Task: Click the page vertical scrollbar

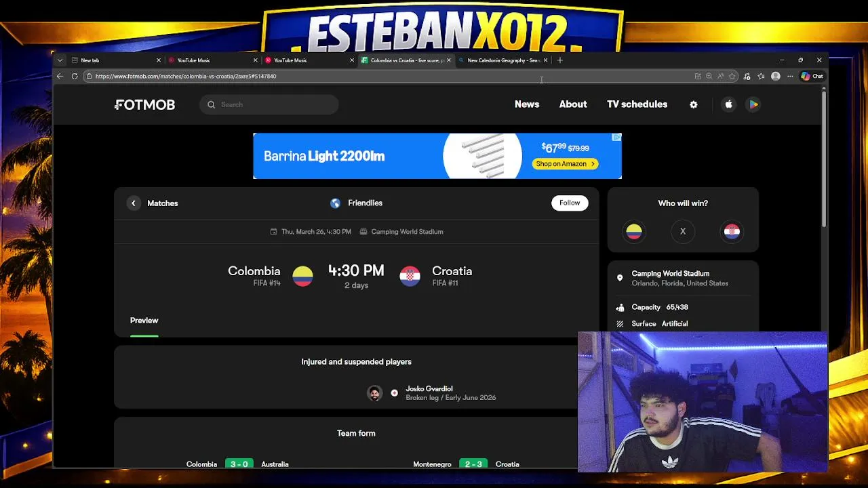Action: (824, 159)
